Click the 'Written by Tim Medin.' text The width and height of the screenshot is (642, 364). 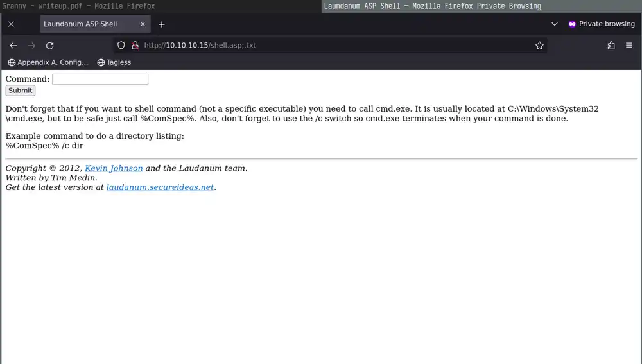click(x=51, y=178)
